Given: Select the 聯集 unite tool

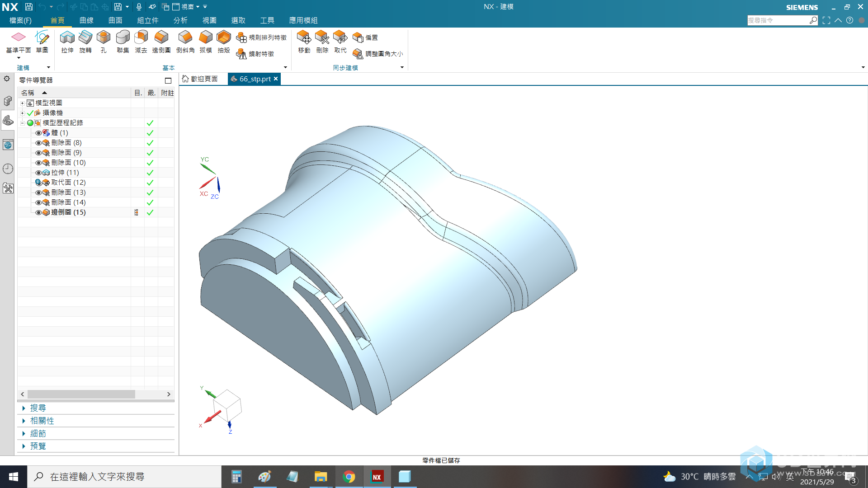Looking at the screenshot, I should 123,41.
